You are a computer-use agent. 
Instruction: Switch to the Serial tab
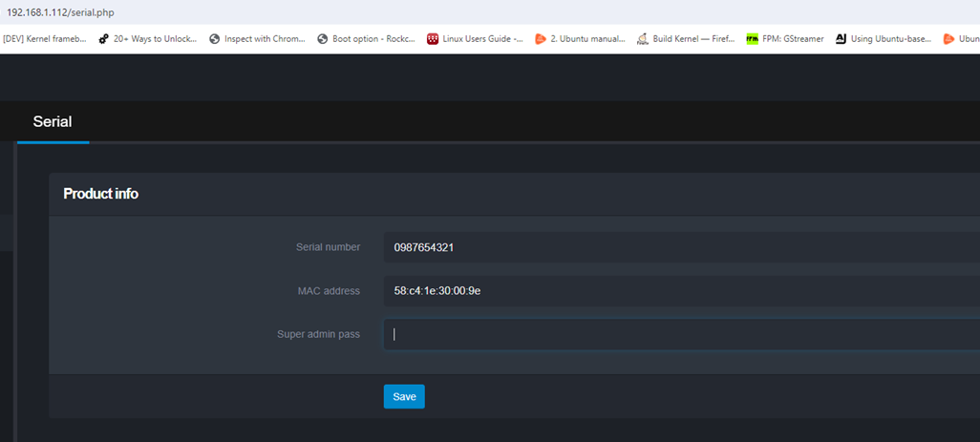(x=53, y=122)
